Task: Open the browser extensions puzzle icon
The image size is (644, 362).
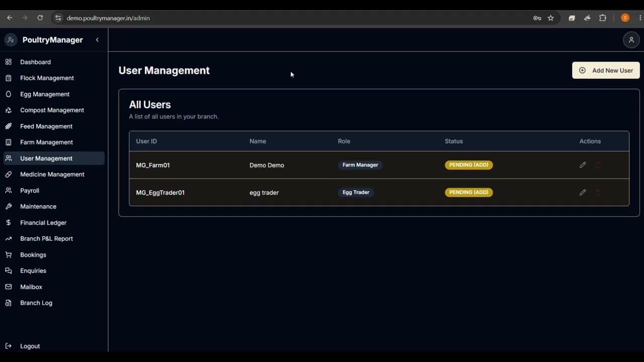Action: 603,18
